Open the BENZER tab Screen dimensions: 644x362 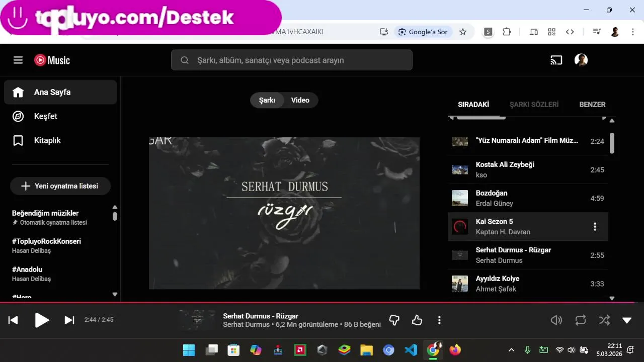coord(592,105)
